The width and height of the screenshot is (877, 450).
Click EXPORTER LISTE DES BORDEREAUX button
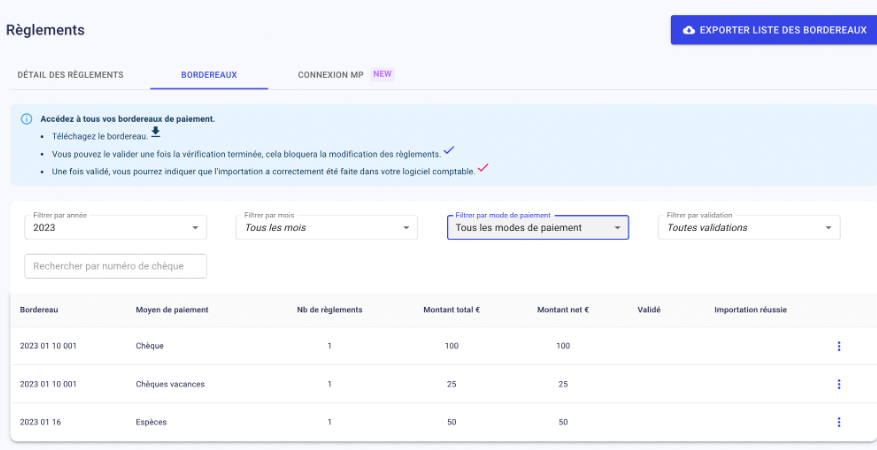[774, 30]
